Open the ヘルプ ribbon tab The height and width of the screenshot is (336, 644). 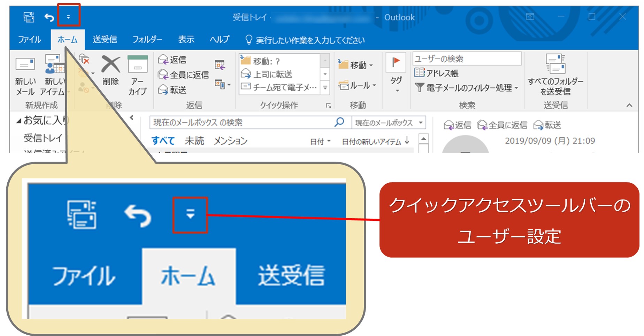(x=219, y=39)
